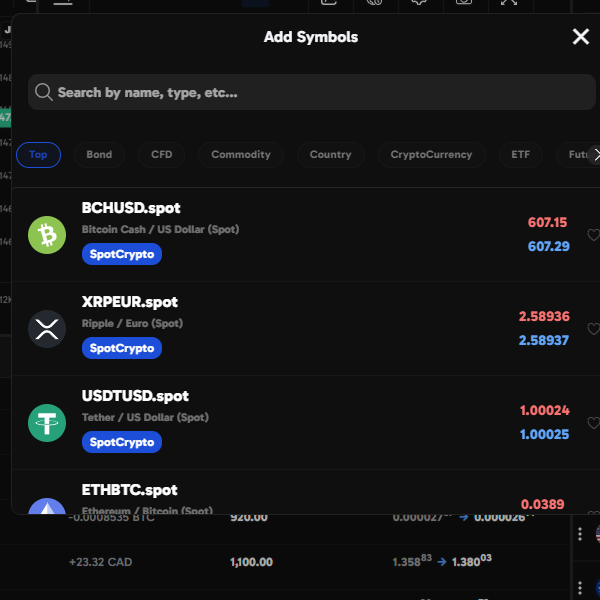Switch to the CryptoCurrency category
Screen dimensions: 600x600
point(431,155)
